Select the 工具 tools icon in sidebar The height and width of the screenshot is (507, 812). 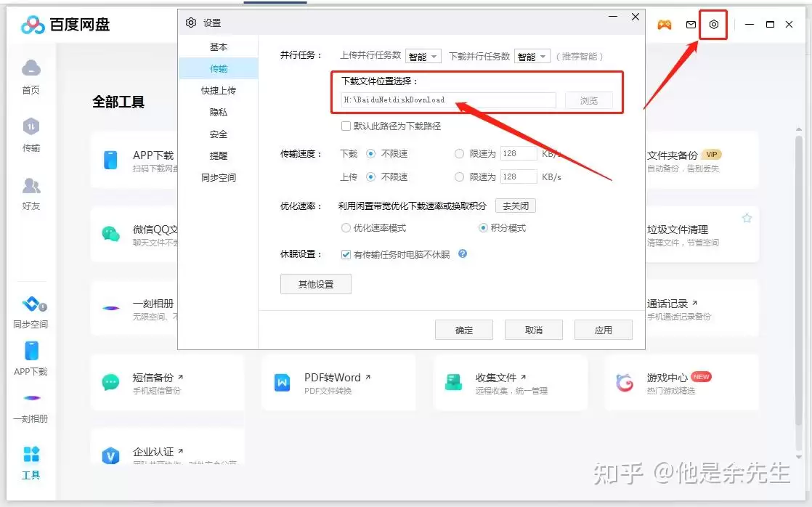pyautogui.click(x=31, y=454)
